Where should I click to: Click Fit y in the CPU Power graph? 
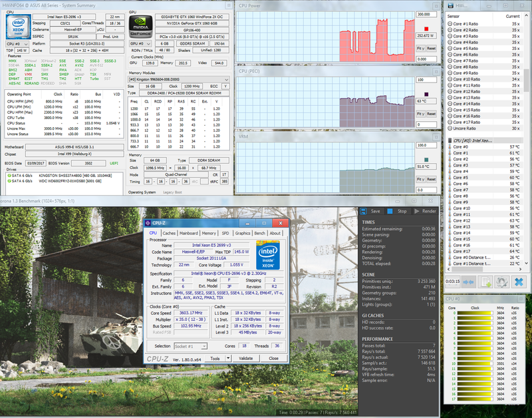pyautogui.click(x=420, y=48)
